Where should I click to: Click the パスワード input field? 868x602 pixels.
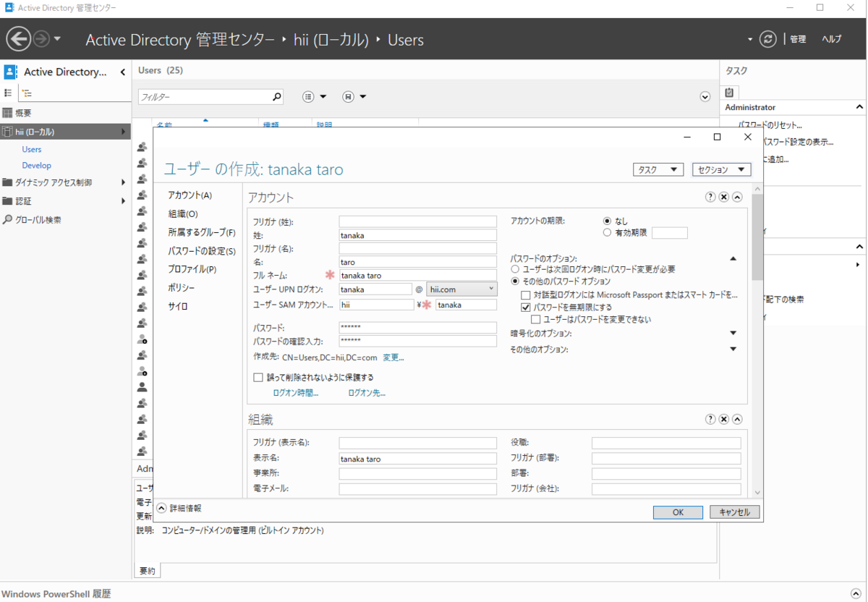[x=417, y=328]
